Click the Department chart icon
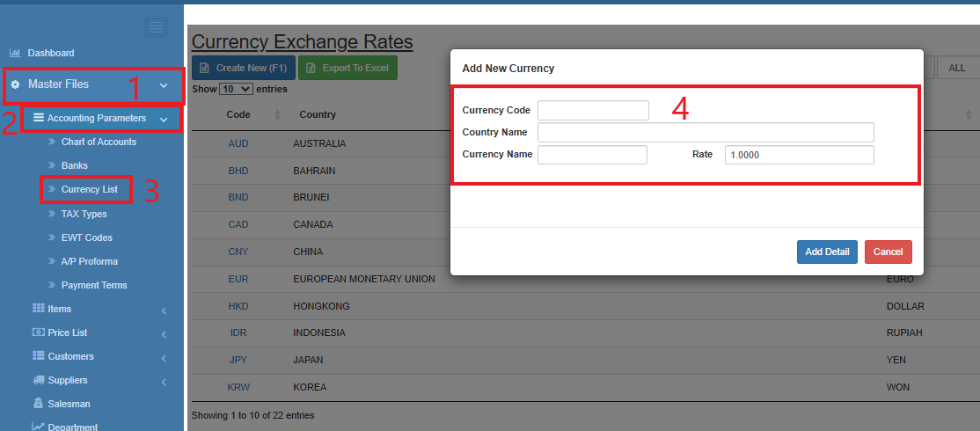Image resolution: width=980 pixels, height=431 pixels. 38,427
